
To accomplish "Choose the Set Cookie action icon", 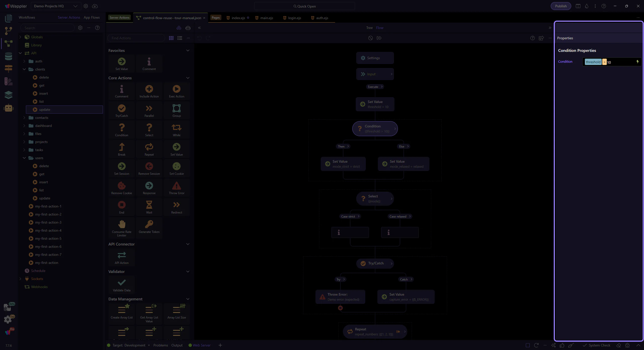I will point(176,166).
